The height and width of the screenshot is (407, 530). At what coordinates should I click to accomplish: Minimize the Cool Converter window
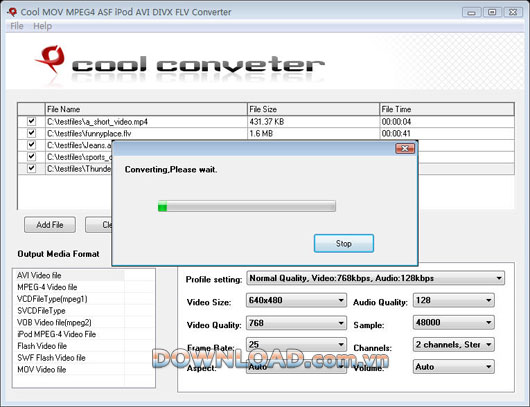tap(472, 13)
